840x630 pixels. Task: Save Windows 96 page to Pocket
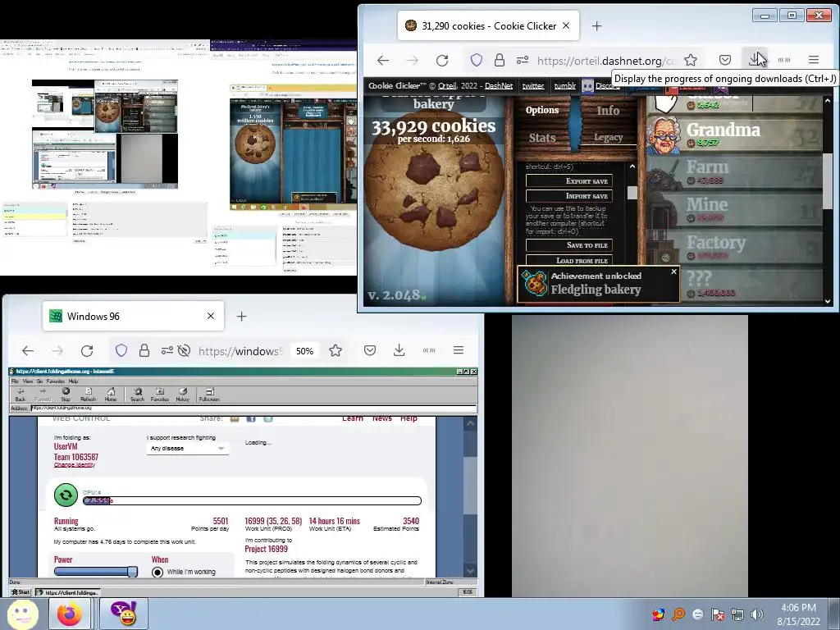pyautogui.click(x=370, y=350)
